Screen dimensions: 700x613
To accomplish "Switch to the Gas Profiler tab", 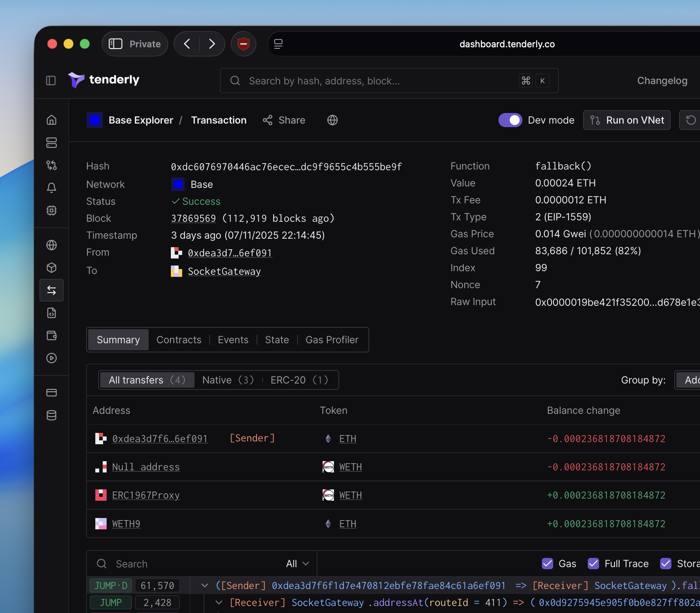I will (x=331, y=340).
